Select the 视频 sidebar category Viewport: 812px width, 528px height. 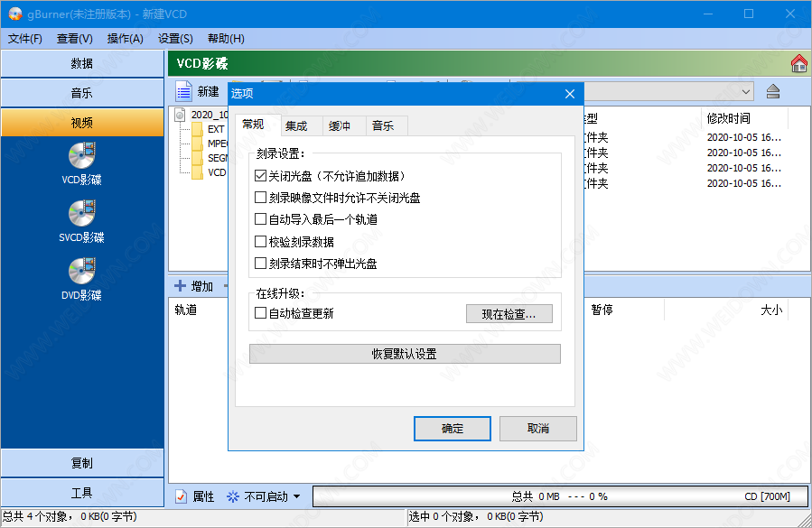click(82, 123)
